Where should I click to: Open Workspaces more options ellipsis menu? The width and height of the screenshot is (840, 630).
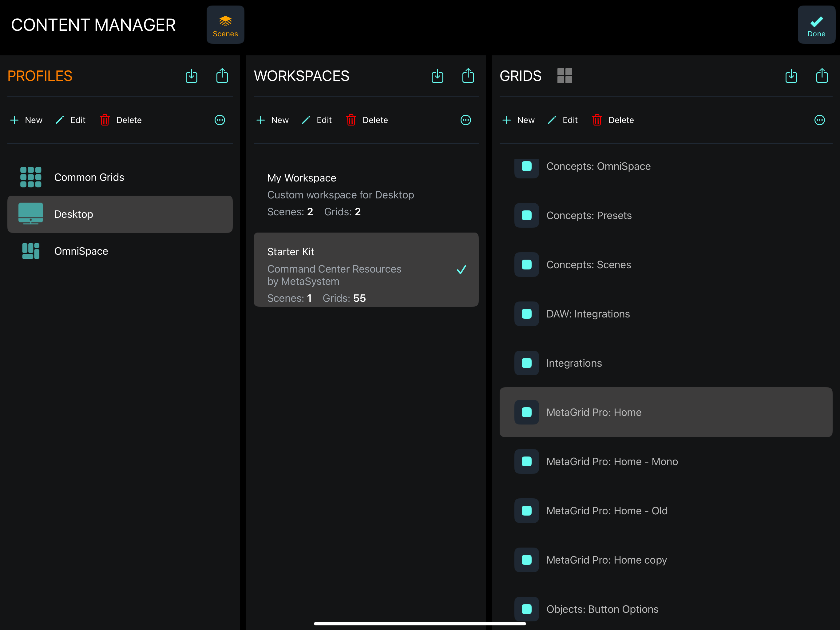[x=466, y=120]
